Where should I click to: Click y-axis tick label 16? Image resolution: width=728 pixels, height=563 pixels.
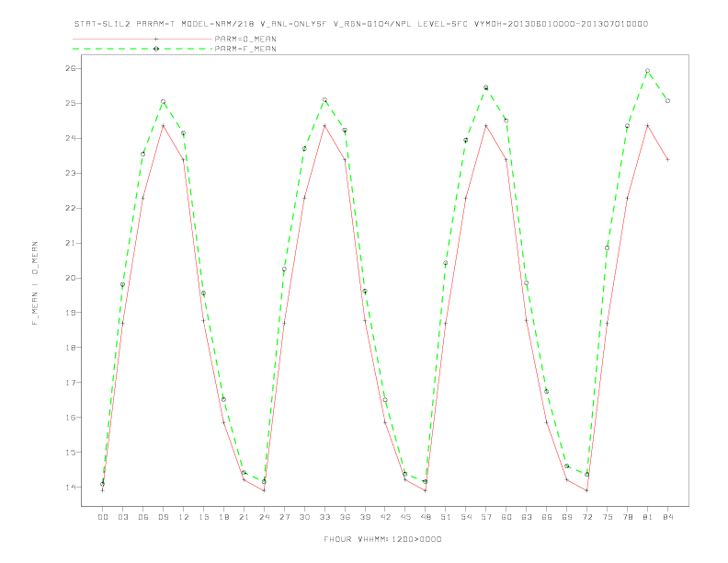(71, 417)
